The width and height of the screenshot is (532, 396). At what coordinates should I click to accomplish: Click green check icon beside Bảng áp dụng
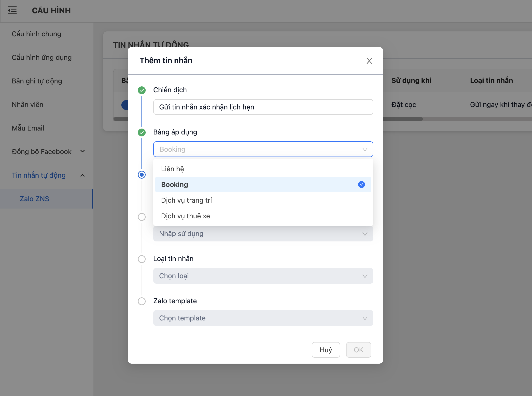click(142, 132)
